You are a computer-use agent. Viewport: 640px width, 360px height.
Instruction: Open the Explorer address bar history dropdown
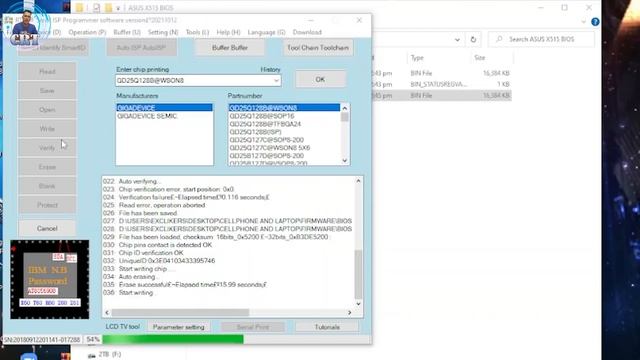click(457, 40)
